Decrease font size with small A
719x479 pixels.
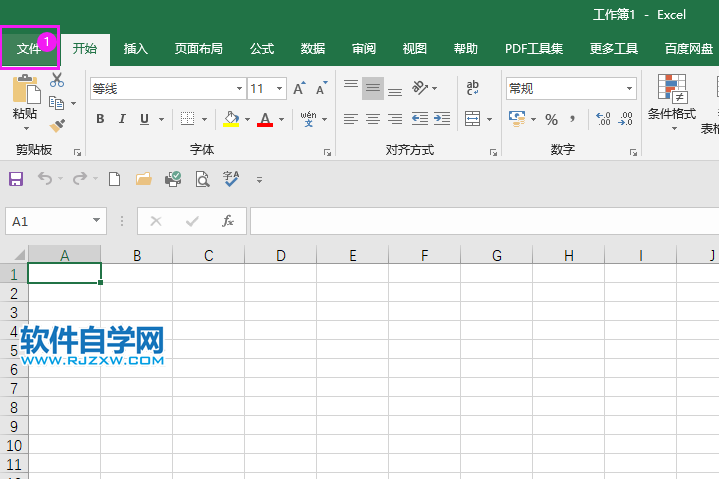click(322, 88)
